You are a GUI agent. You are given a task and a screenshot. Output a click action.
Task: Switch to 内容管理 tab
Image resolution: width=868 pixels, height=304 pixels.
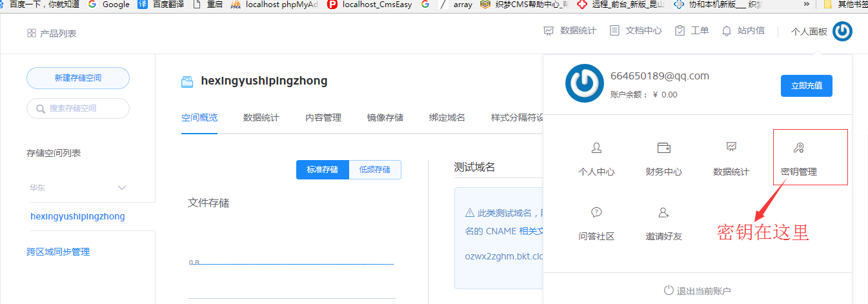323,117
